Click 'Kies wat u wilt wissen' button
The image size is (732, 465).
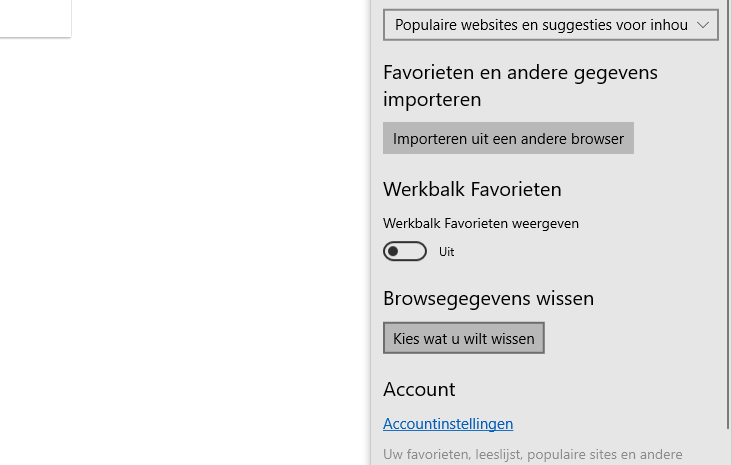(464, 338)
